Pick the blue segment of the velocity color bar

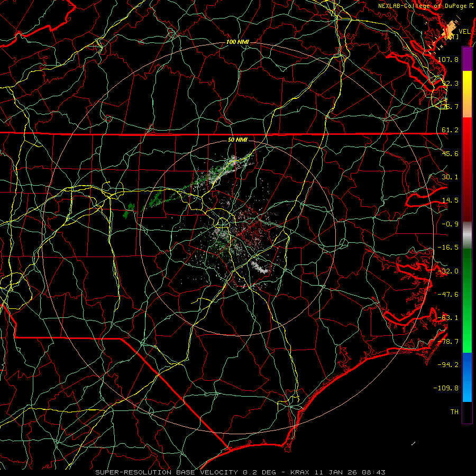point(467,377)
